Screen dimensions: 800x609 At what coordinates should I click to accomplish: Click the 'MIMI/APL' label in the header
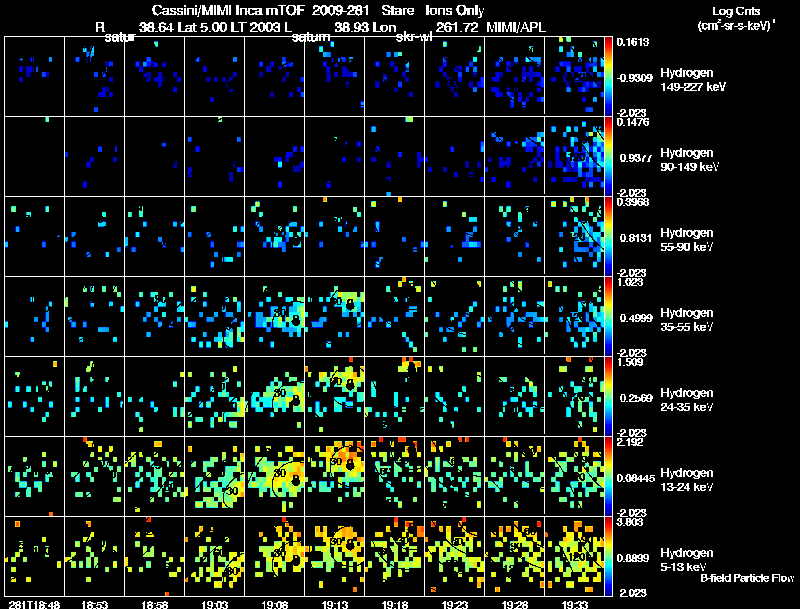516,27
